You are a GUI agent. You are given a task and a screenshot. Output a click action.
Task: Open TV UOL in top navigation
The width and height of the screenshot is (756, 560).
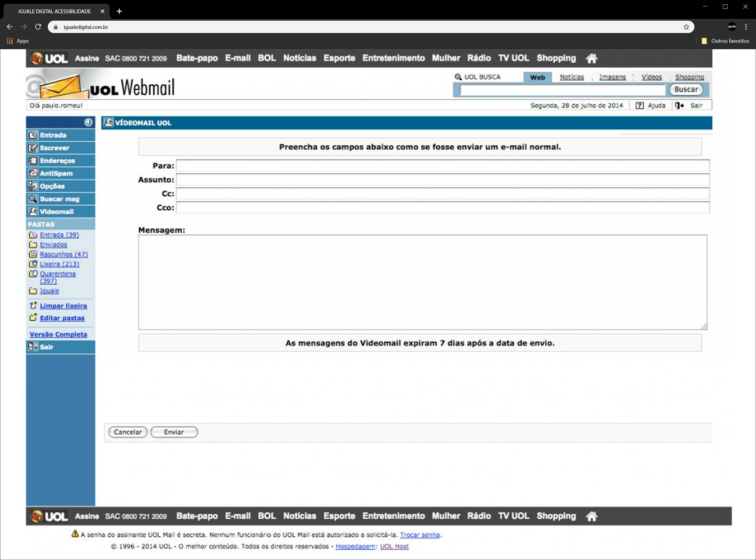point(513,58)
